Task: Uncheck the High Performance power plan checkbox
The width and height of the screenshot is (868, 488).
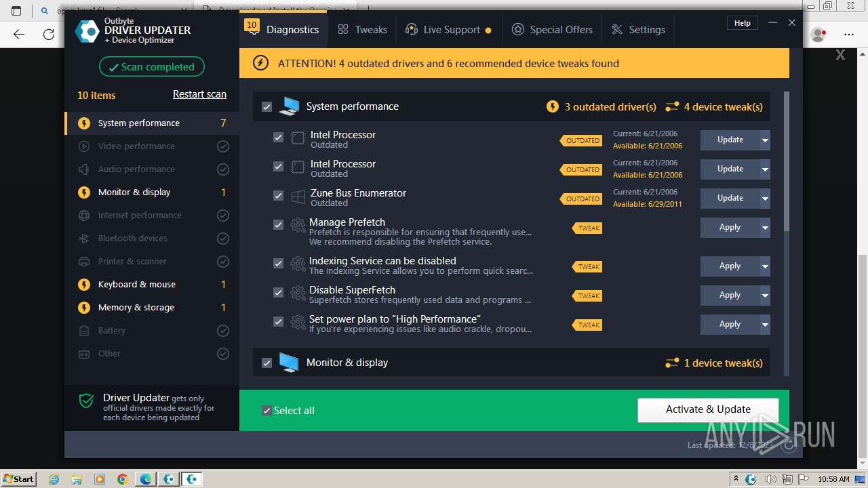Action: [x=278, y=321]
